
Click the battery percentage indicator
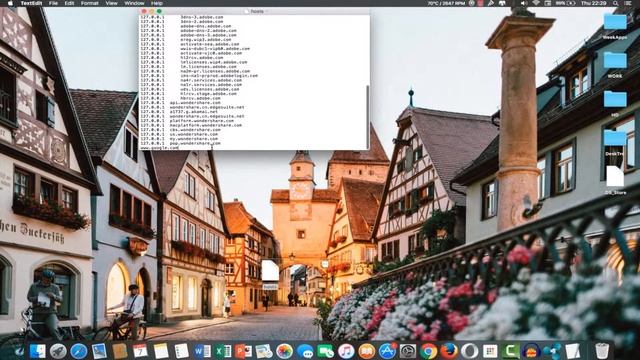tap(565, 3)
